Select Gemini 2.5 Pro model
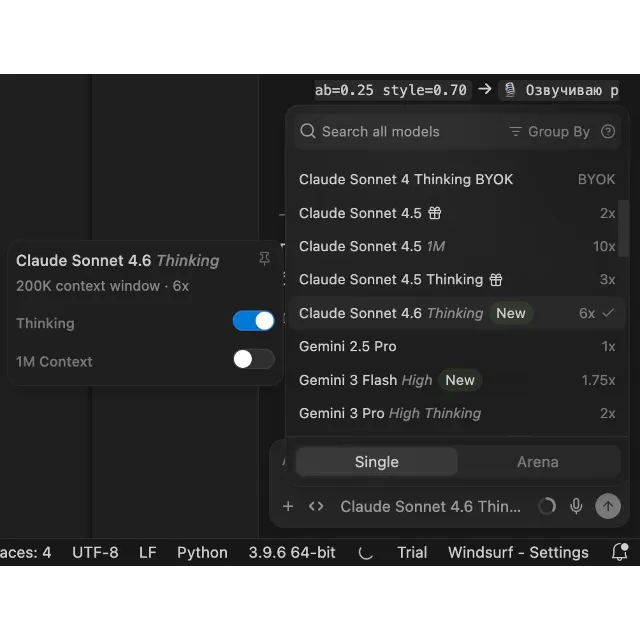 [457, 346]
